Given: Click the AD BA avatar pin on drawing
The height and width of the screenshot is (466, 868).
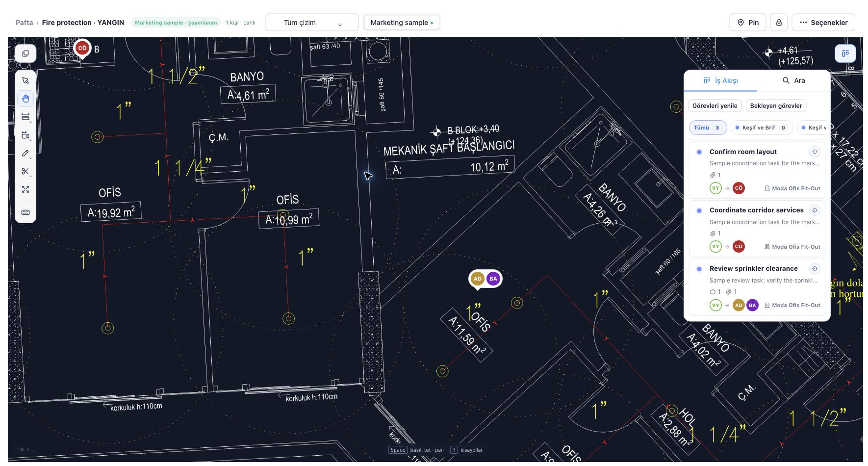Looking at the screenshot, I should 485,279.
